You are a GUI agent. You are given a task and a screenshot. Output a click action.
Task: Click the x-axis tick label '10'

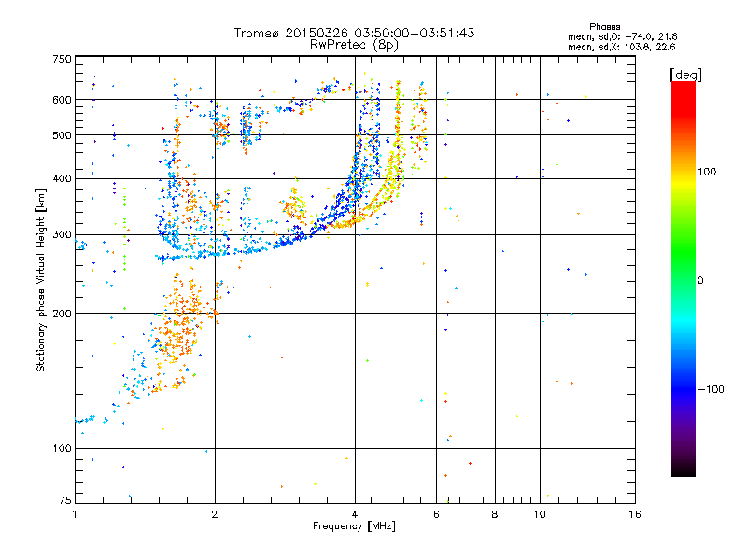pyautogui.click(x=540, y=514)
